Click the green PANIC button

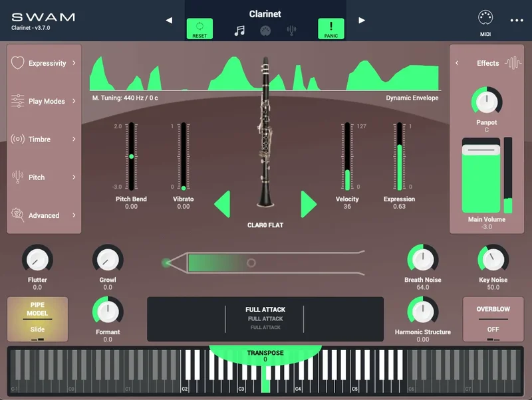coord(331,29)
